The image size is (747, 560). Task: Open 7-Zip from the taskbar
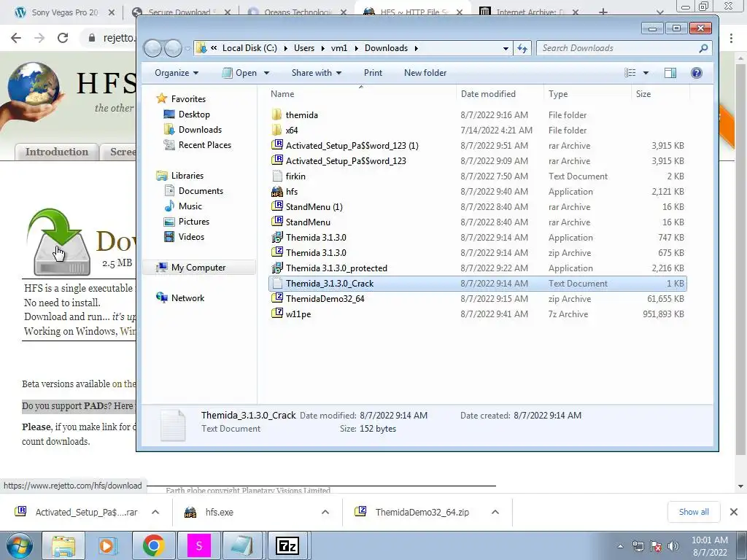[x=287, y=545]
